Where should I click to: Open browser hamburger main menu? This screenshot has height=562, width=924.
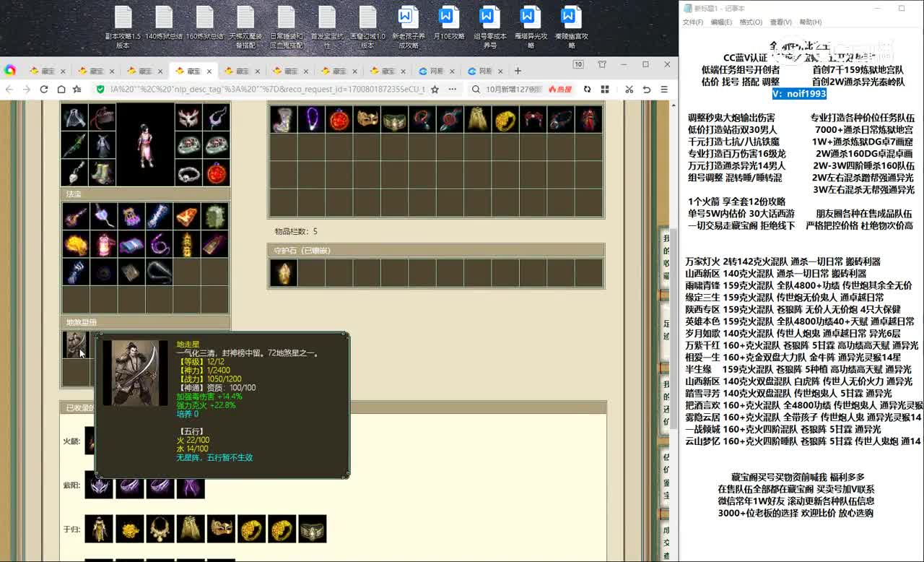[665, 89]
